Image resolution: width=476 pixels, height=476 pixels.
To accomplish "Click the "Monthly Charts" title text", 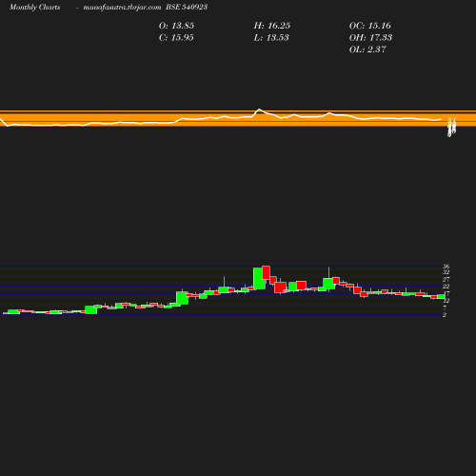I will click(34, 8).
